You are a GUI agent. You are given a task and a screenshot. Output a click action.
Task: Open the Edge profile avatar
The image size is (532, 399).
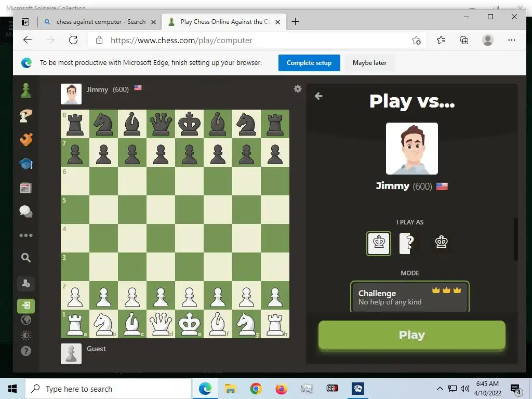point(487,40)
